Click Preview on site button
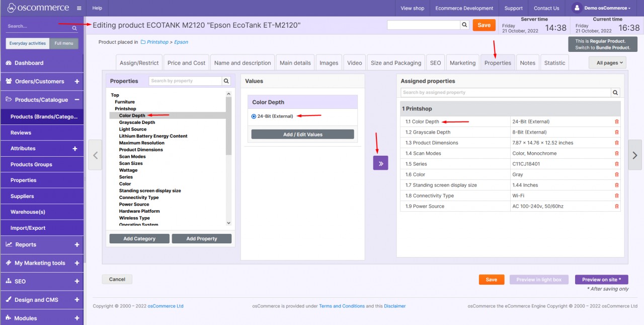Viewport: 644px width, 325px height. [602, 280]
